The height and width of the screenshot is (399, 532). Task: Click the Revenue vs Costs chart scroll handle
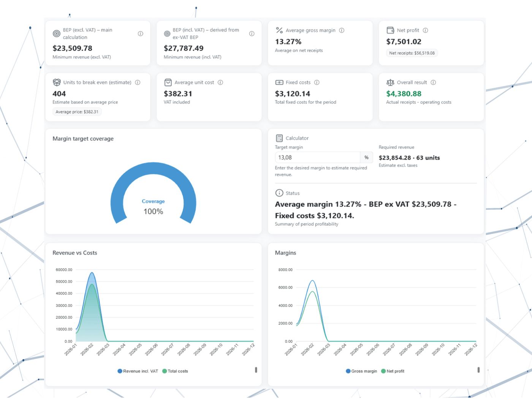coord(256,370)
